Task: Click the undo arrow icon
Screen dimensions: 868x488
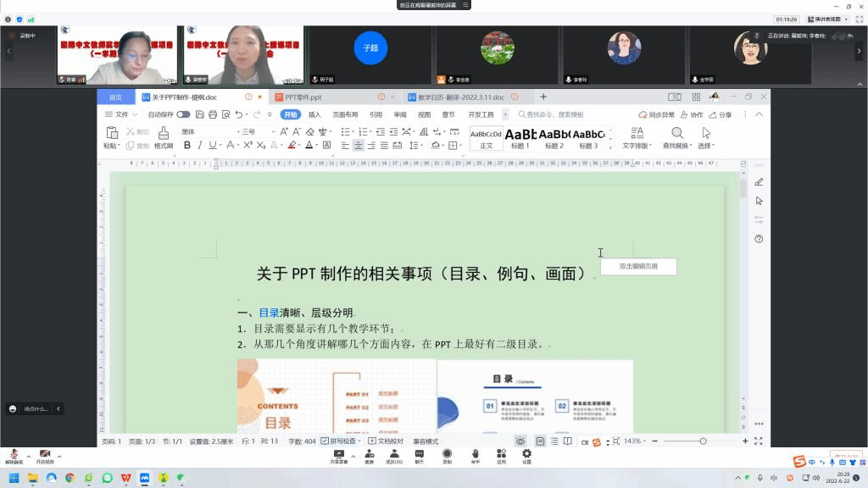Action: click(x=239, y=114)
